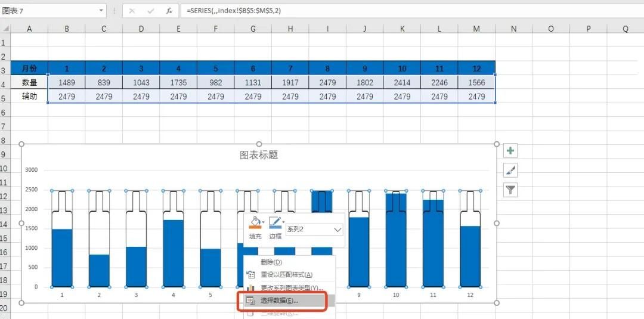Click cell containing 2246
This screenshot has width=644, height=319.
pyautogui.click(x=439, y=82)
